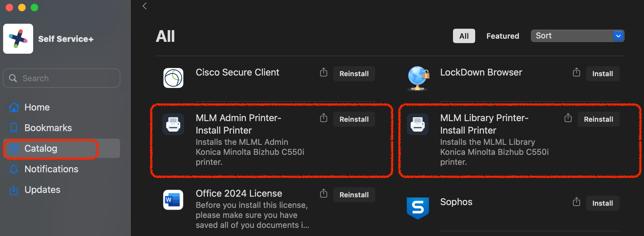Image resolution: width=644 pixels, height=236 pixels.
Task: Share the Cisco Secure Client item
Action: 324,72
